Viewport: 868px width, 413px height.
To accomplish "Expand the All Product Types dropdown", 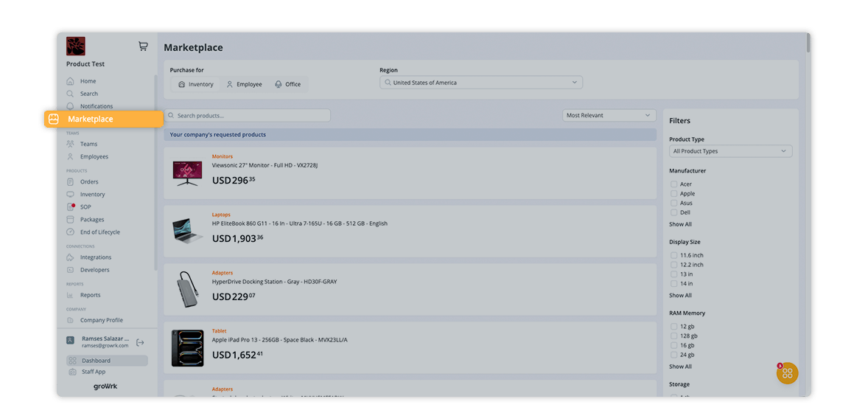I will click(x=730, y=151).
